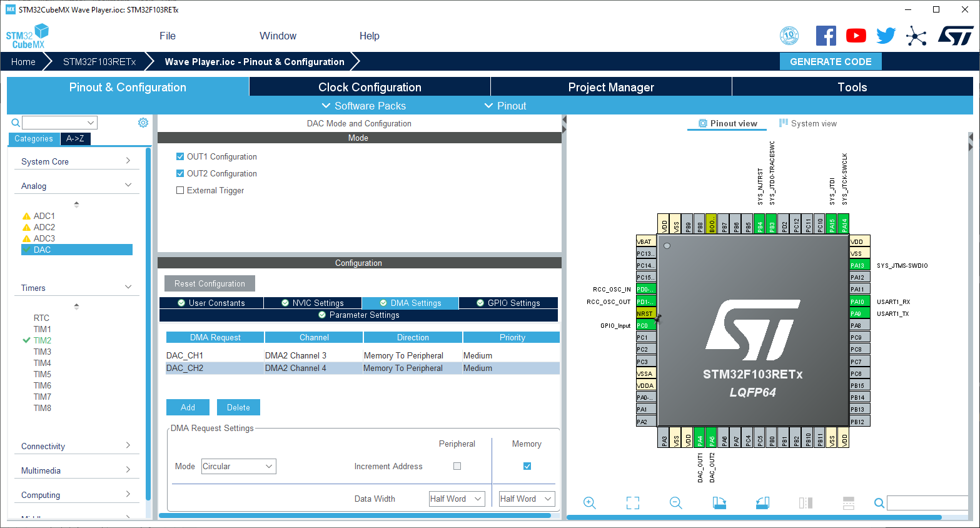Add a new DMA request
This screenshot has width=980, height=528.
tap(188, 407)
